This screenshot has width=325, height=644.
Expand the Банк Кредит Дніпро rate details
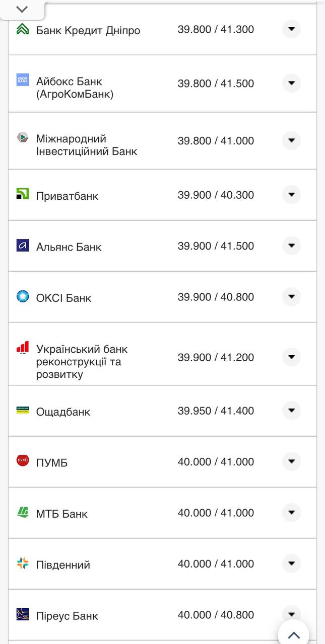(x=291, y=29)
